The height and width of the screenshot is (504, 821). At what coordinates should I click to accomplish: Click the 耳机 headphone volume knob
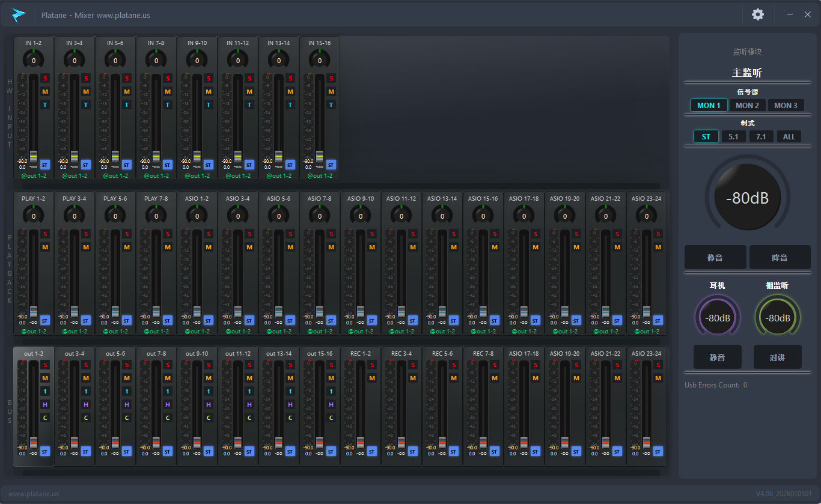click(x=718, y=318)
